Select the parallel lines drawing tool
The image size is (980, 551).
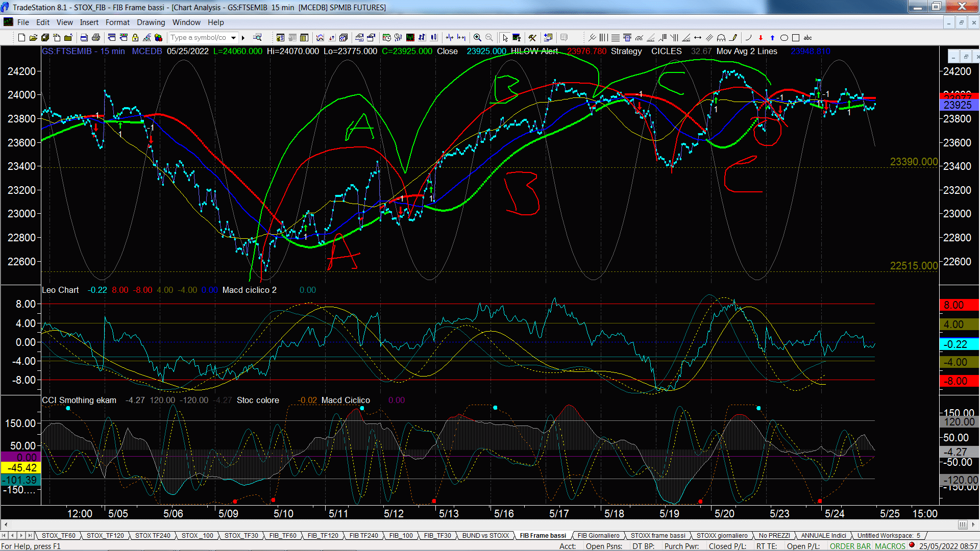click(x=709, y=38)
